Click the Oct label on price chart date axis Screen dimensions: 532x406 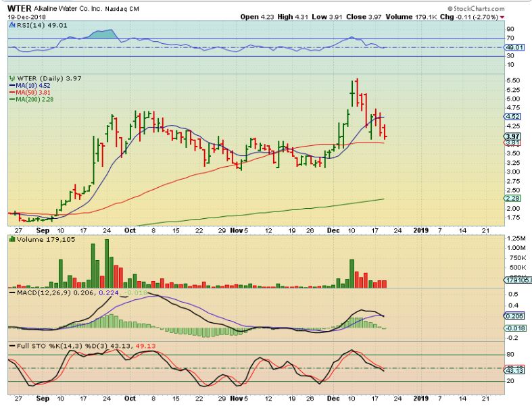pos(130,230)
